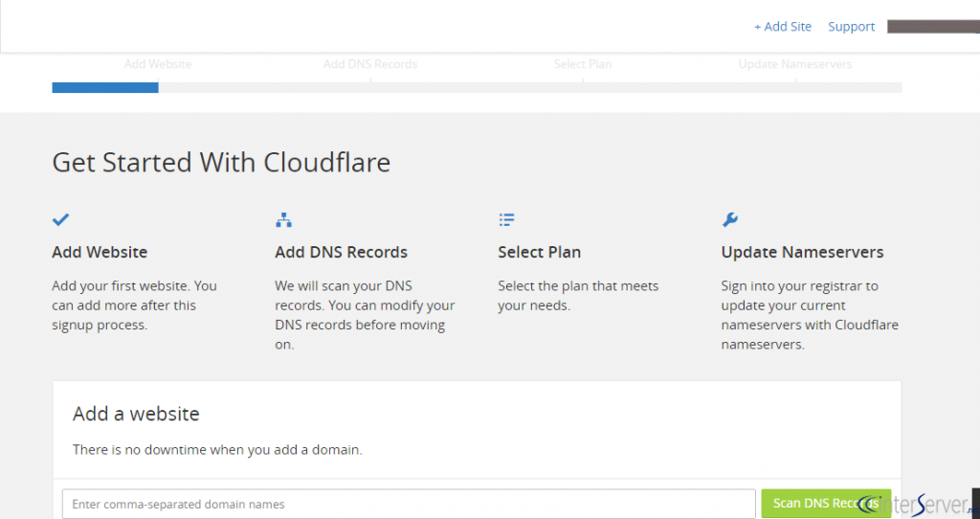Click the blue setup progress bar
This screenshot has height=519, width=980.
[x=105, y=87]
